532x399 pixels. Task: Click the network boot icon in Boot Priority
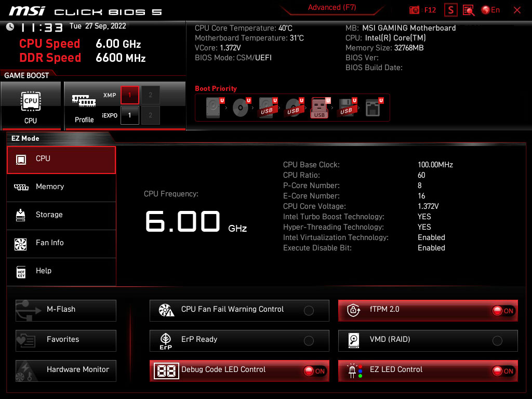coord(373,108)
